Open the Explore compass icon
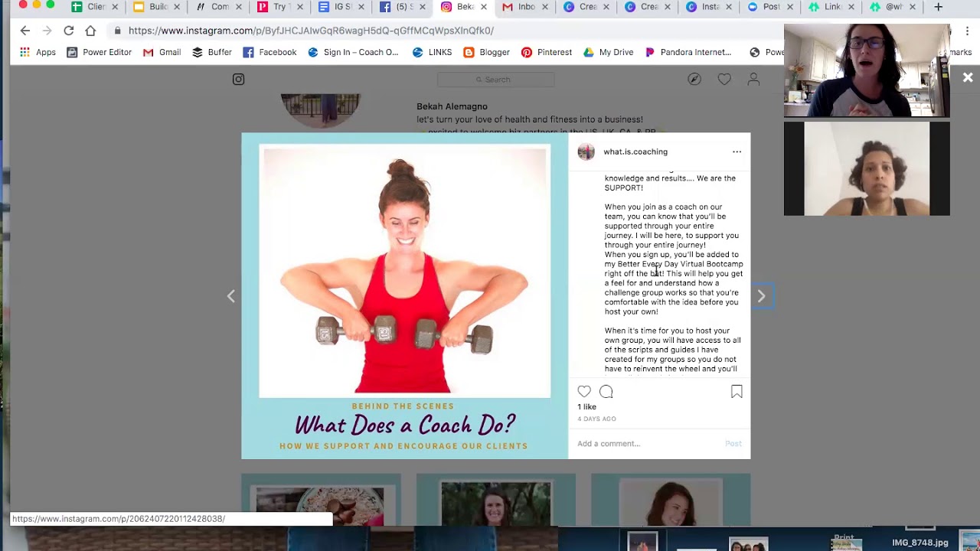This screenshot has height=551, width=980. point(694,80)
